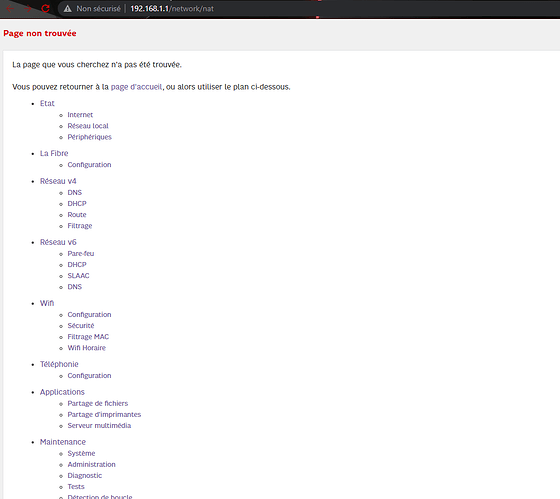Open Filtrage MAC under Wifi
Screen dimensions: 560x499
coord(88,337)
